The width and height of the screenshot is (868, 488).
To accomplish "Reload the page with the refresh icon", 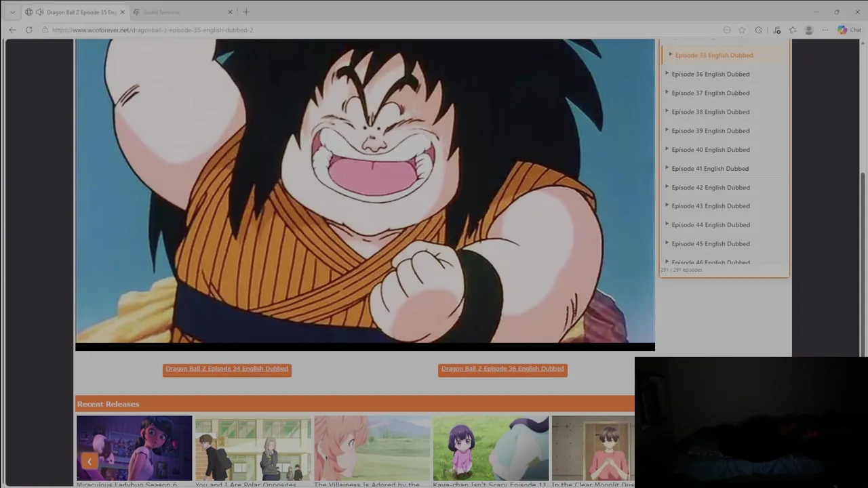I will click(28, 30).
